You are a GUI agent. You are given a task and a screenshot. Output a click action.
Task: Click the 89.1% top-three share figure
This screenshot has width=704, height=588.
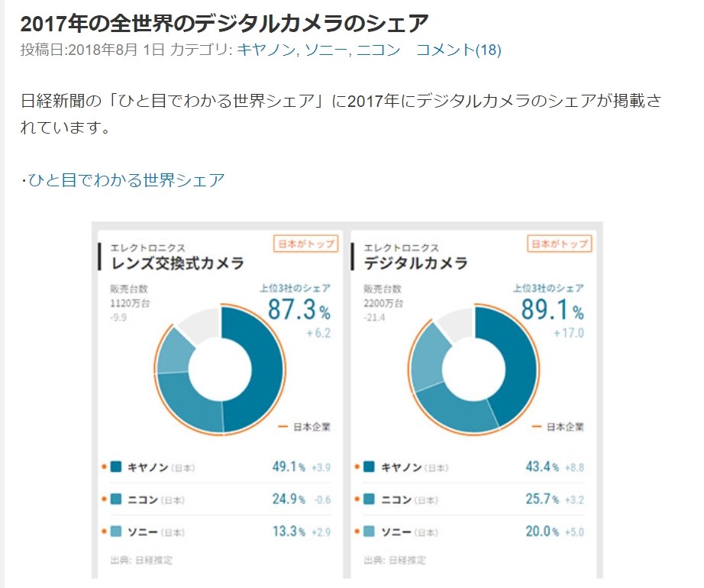553,311
